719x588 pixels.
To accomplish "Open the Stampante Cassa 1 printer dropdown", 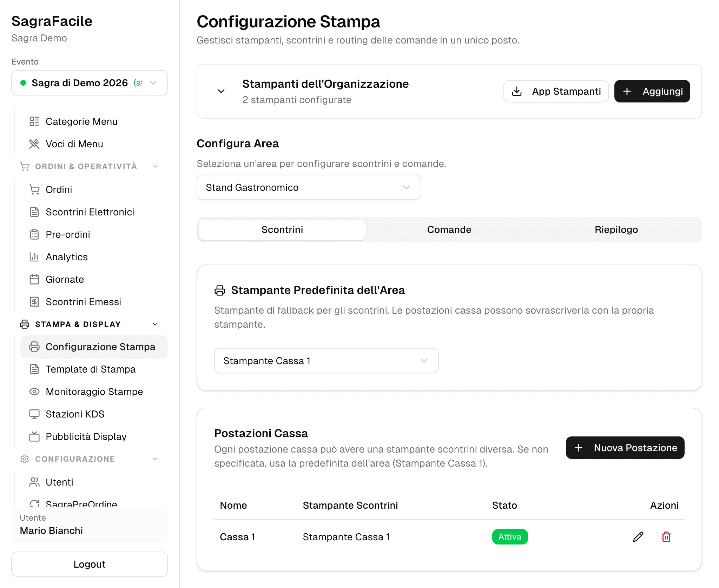I will pyautogui.click(x=326, y=361).
